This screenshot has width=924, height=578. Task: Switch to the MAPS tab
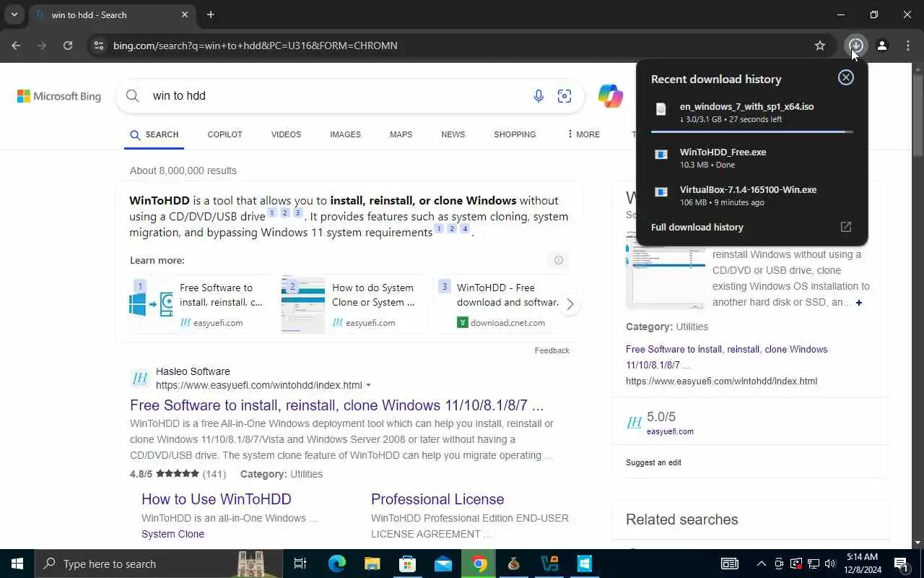[401, 134]
